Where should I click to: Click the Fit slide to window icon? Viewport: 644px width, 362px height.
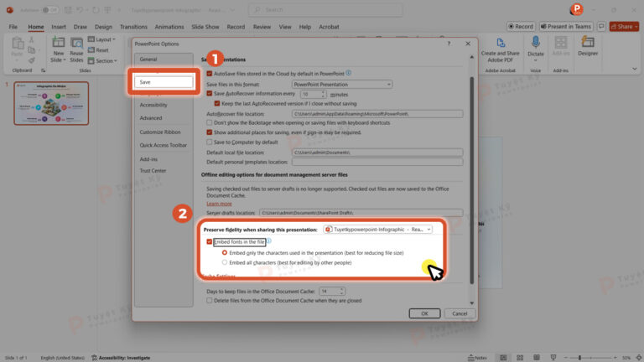click(639, 358)
